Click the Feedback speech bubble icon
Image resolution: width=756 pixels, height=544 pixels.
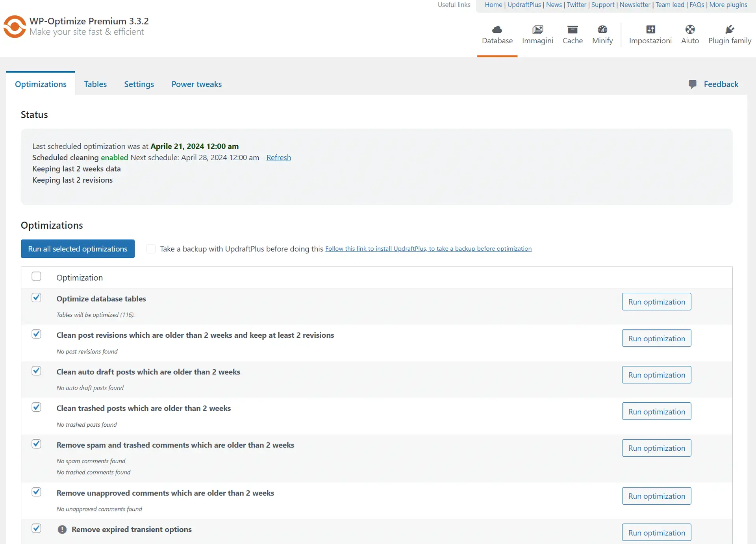[693, 84]
